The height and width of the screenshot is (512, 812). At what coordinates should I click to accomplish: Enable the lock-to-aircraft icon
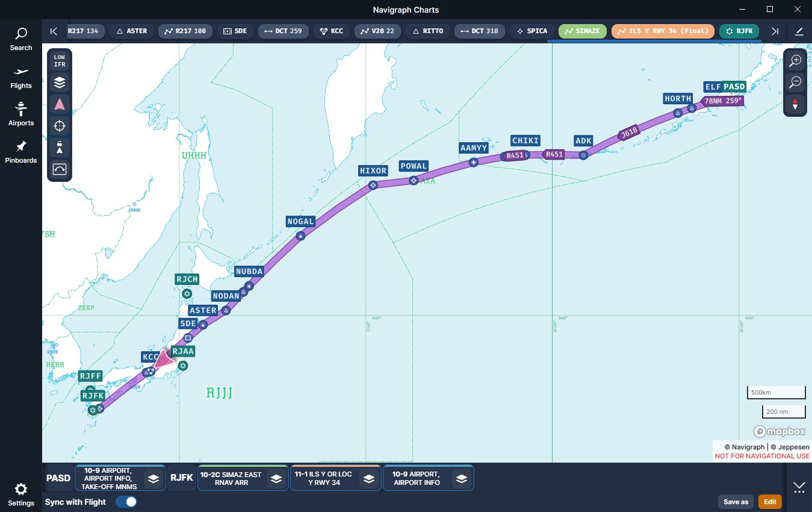(x=59, y=148)
